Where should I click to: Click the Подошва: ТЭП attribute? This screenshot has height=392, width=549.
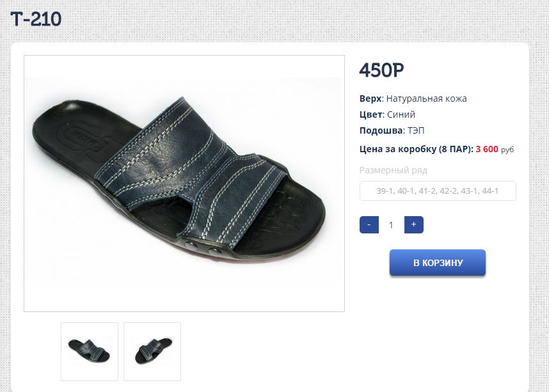[x=392, y=130]
